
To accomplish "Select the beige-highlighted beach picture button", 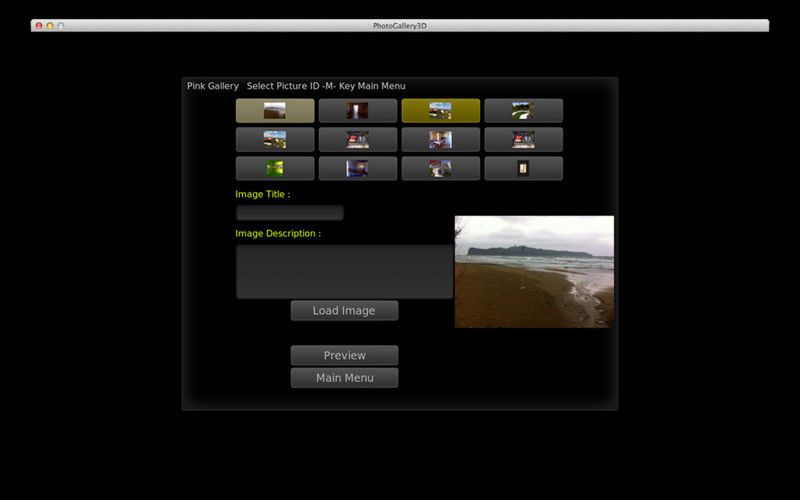I will (275, 111).
